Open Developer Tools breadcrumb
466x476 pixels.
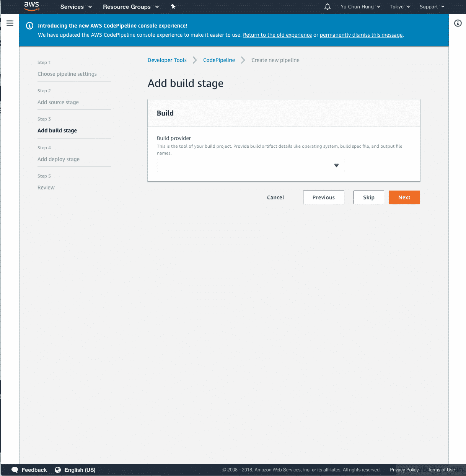point(167,60)
